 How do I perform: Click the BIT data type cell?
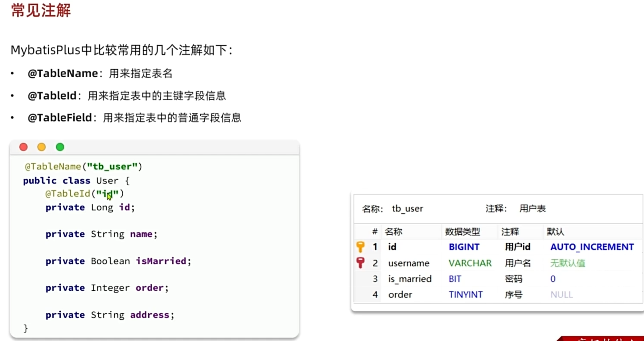pyautogui.click(x=455, y=279)
